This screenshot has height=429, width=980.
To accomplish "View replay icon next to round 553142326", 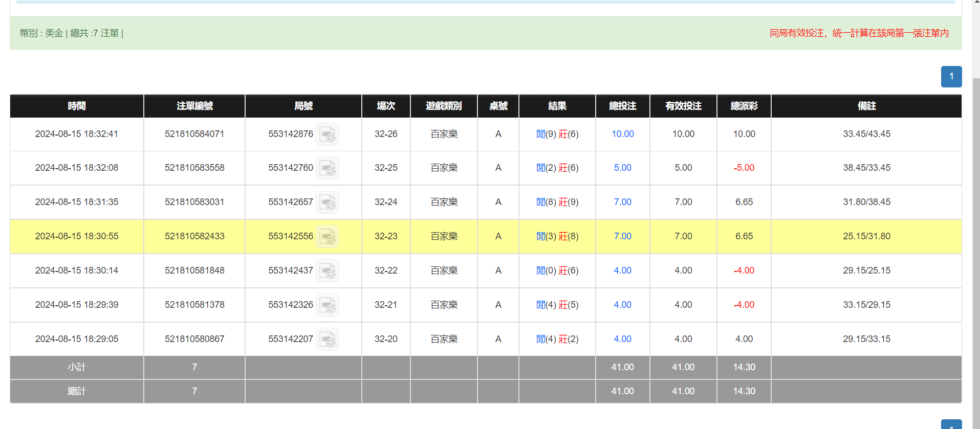I will tap(327, 305).
